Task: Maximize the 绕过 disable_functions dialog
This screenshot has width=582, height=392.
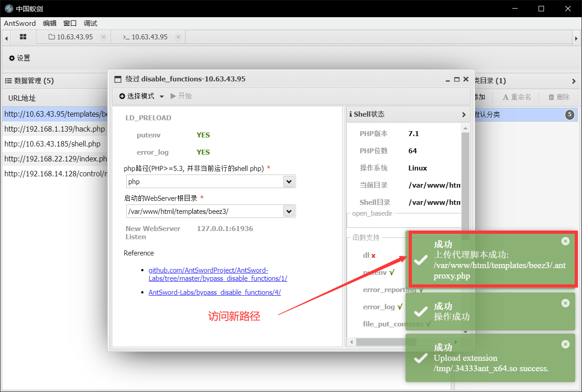Action: click(x=457, y=79)
